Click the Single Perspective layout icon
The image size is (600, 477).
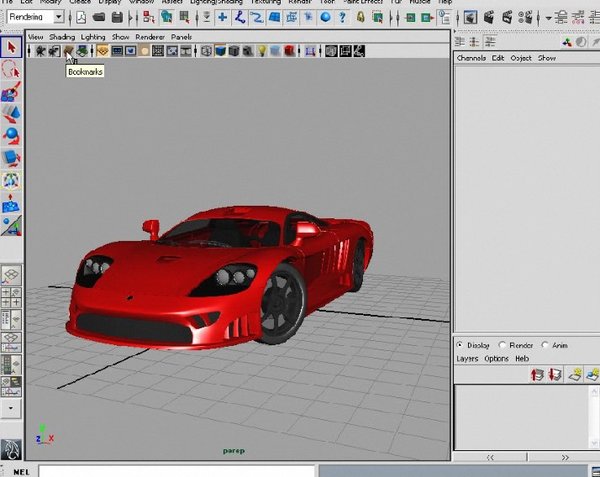12,275
